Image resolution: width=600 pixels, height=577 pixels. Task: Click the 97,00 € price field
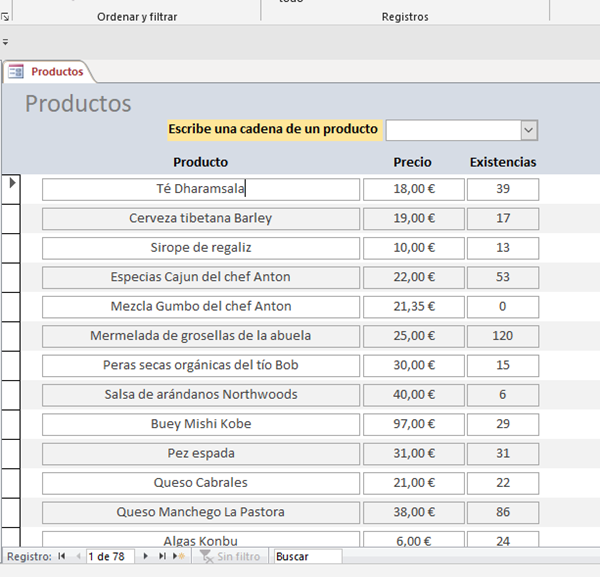click(x=413, y=424)
